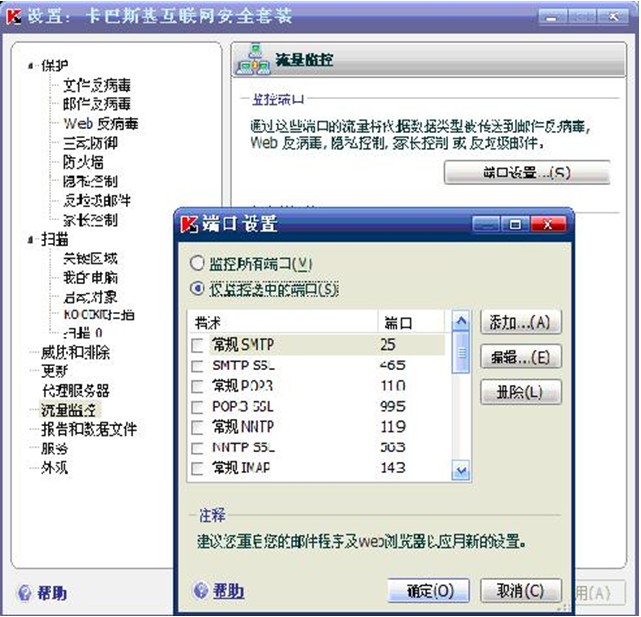Click the port list scroll up arrow
Image resolution: width=641 pixels, height=617 pixels.
[x=461, y=321]
